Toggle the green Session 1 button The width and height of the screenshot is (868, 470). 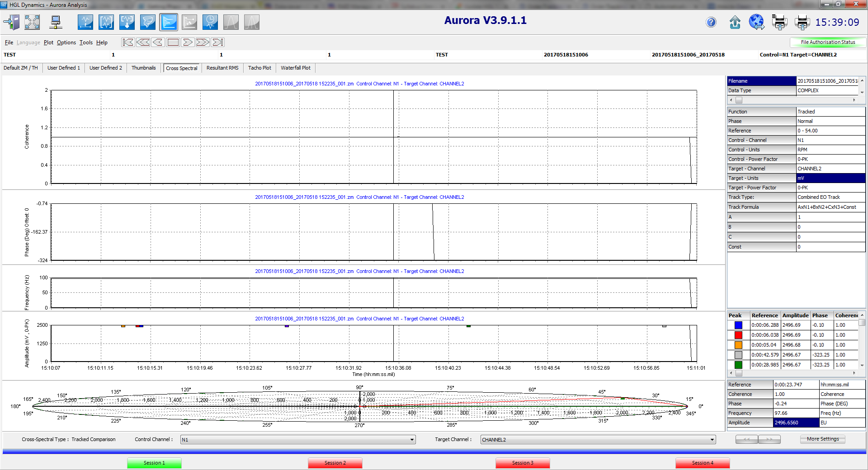pos(154,463)
